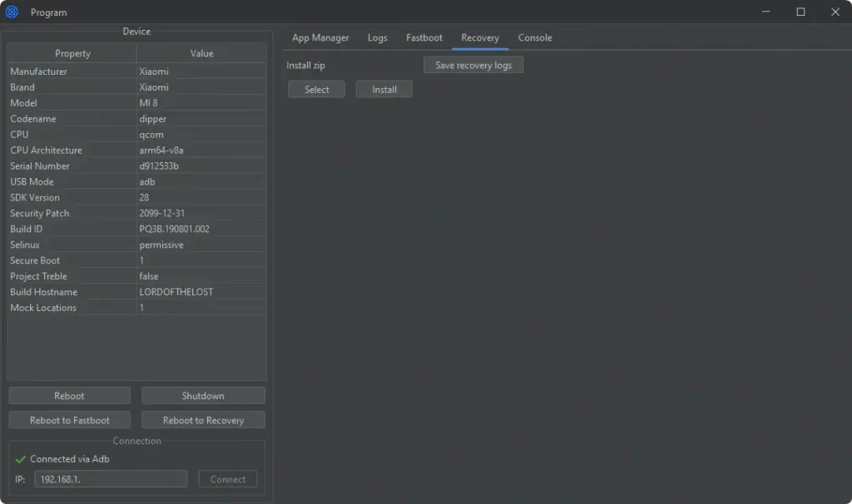
Task: Click the Install button
Action: 384,90
